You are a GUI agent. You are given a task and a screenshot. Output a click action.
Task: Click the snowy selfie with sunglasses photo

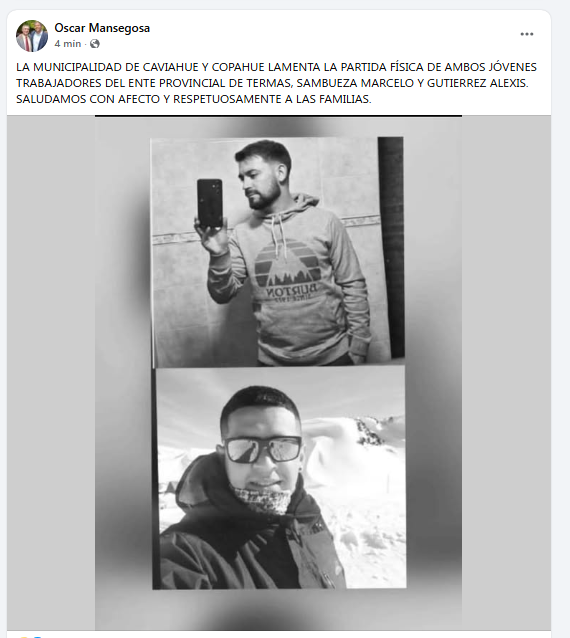[x=280, y=477]
